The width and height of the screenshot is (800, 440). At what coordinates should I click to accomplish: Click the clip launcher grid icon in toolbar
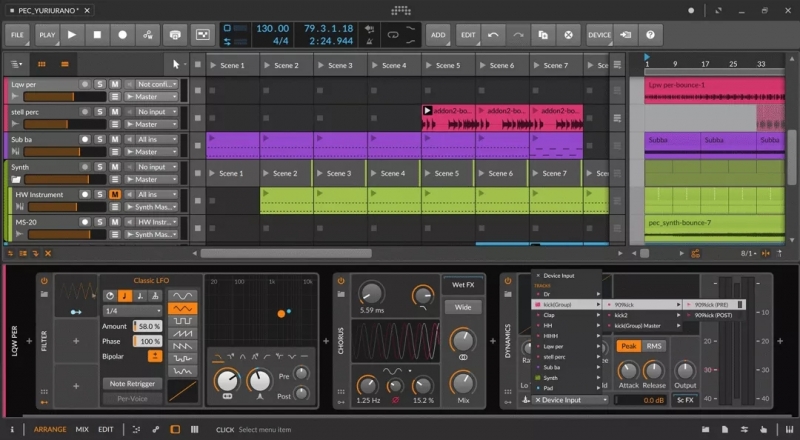point(203,35)
